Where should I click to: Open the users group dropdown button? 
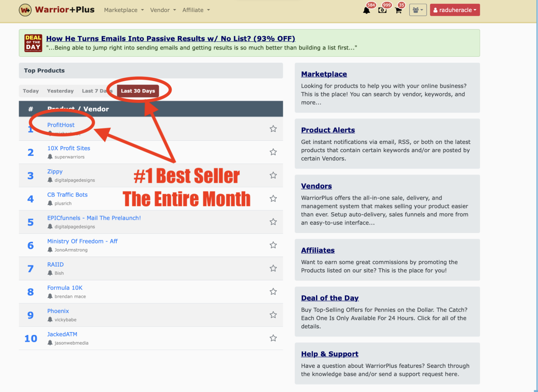tap(418, 10)
